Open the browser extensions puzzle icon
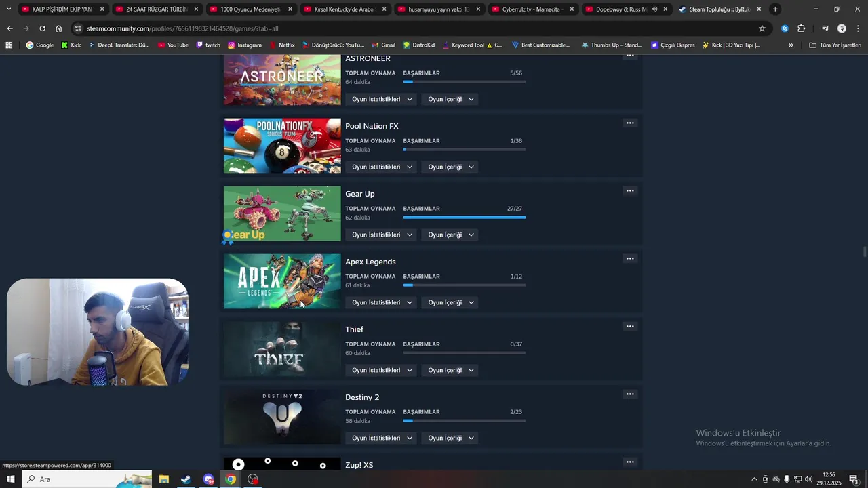 [802, 28]
